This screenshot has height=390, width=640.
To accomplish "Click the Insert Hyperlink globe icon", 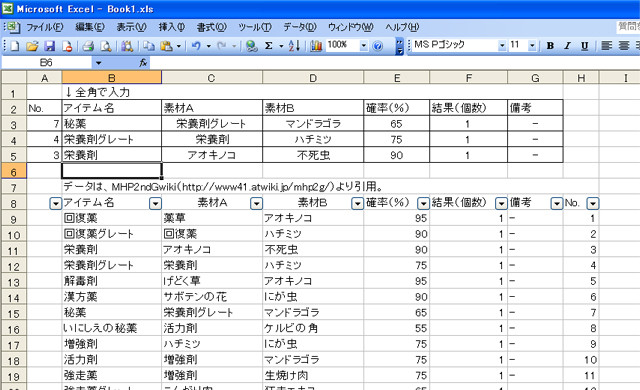I will point(251,46).
